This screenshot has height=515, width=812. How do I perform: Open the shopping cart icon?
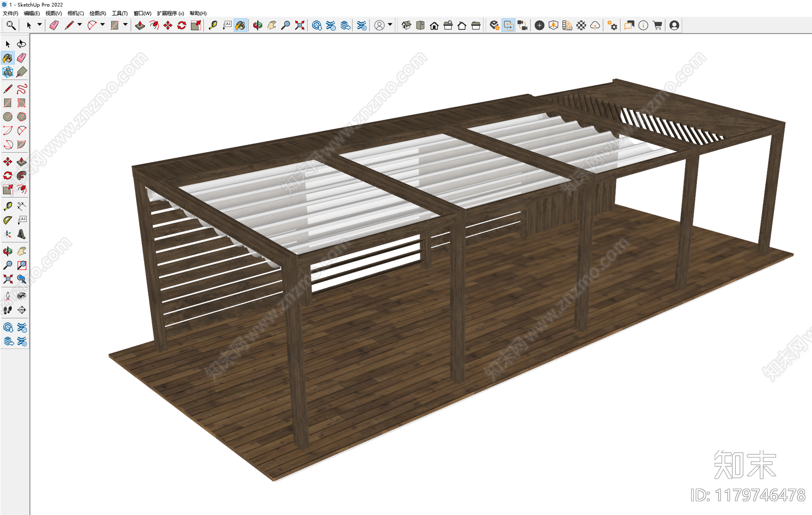657,25
